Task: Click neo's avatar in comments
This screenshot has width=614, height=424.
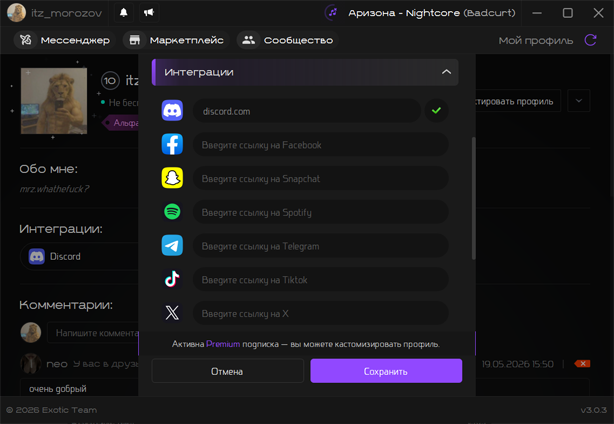Action: [x=31, y=364]
